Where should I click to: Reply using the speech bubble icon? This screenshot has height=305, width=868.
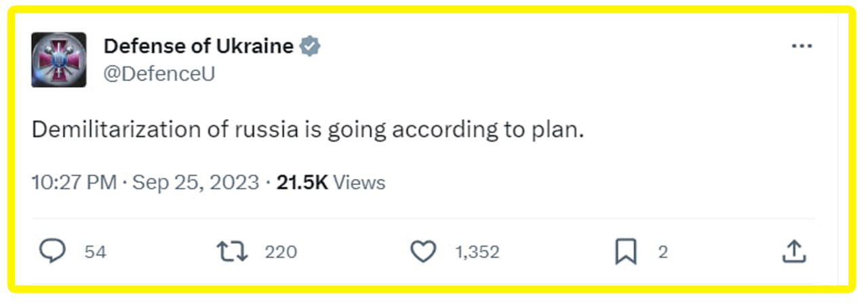pos(52,252)
